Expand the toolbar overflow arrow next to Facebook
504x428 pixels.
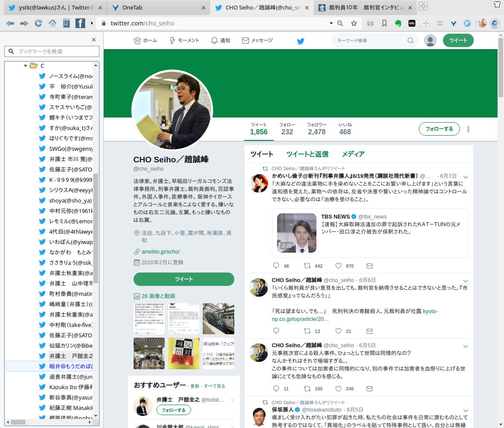92,23
